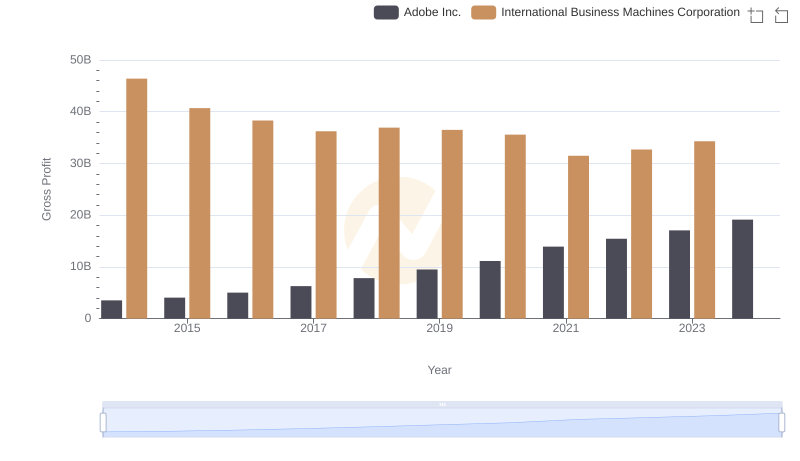Click the area zoom icon
This screenshot has width=800, height=461.
pos(756,15)
